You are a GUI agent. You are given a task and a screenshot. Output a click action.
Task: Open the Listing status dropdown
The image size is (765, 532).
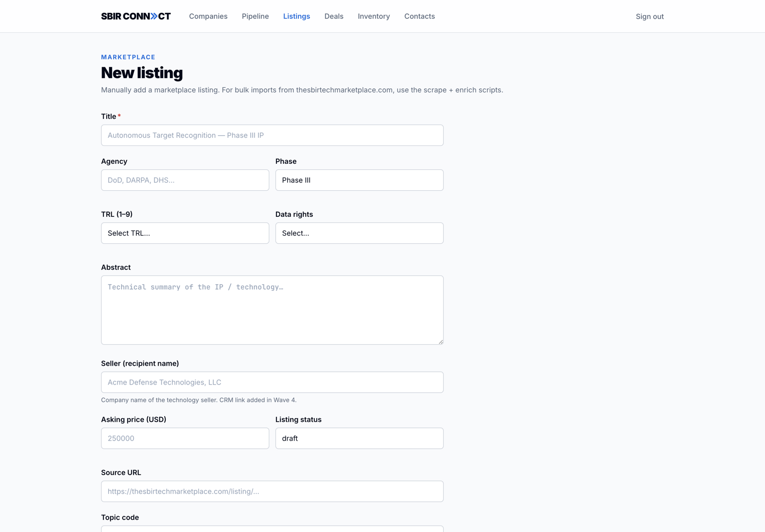coord(360,438)
